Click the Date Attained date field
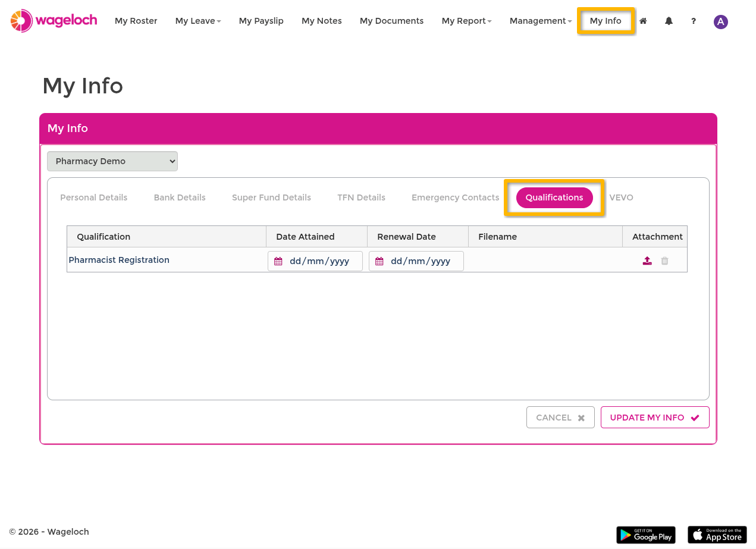 click(315, 261)
